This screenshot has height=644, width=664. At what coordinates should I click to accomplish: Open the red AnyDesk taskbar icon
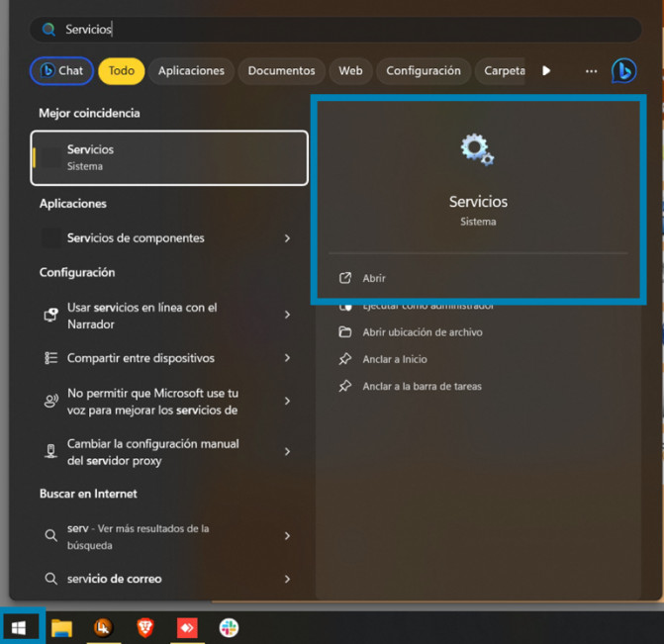(187, 627)
